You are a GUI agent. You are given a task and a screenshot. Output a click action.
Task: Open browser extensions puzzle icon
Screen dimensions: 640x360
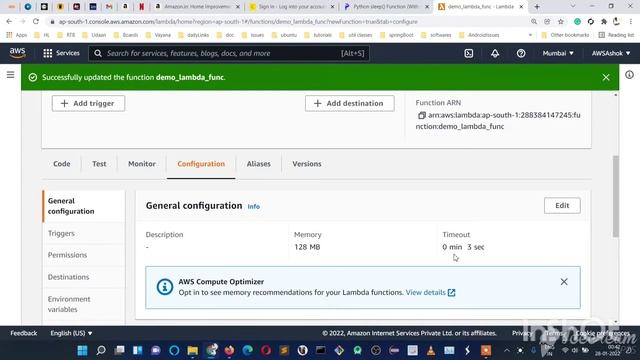[604, 22]
